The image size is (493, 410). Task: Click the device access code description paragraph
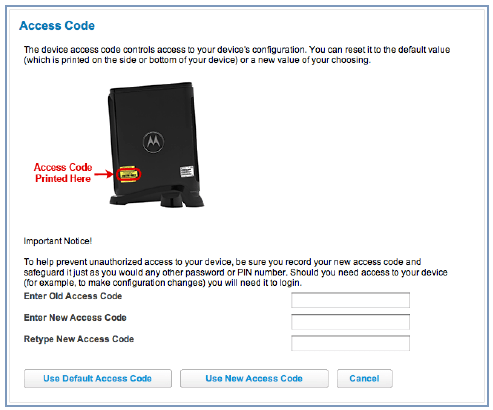pyautogui.click(x=237, y=55)
